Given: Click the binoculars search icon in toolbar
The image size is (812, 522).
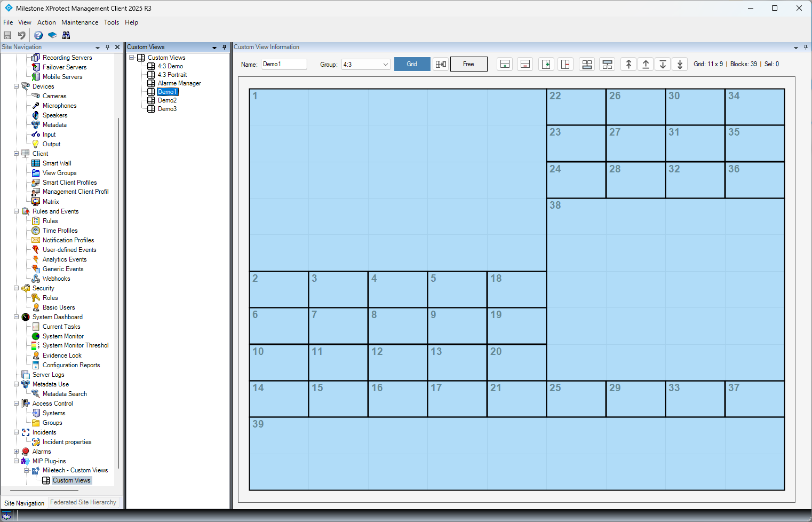Looking at the screenshot, I should (66, 35).
